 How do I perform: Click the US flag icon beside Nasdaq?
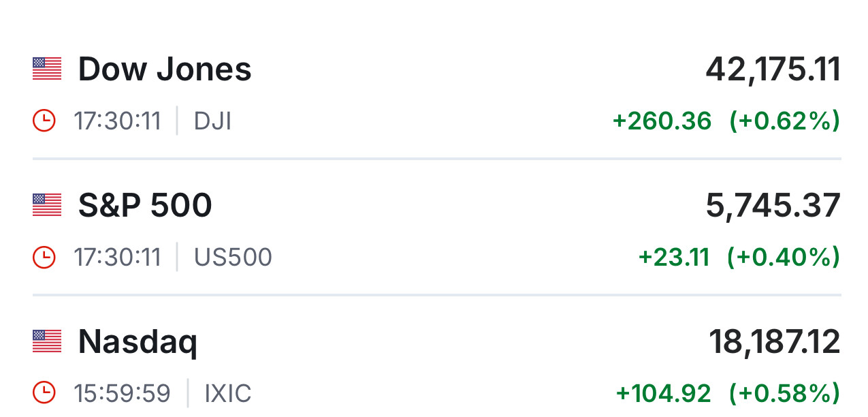pos(47,341)
